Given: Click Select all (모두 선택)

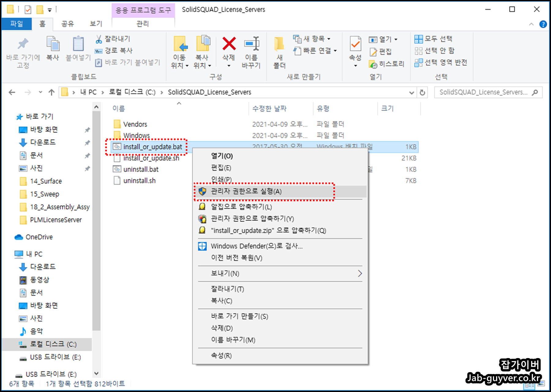Looking at the screenshot, I should (433, 39).
